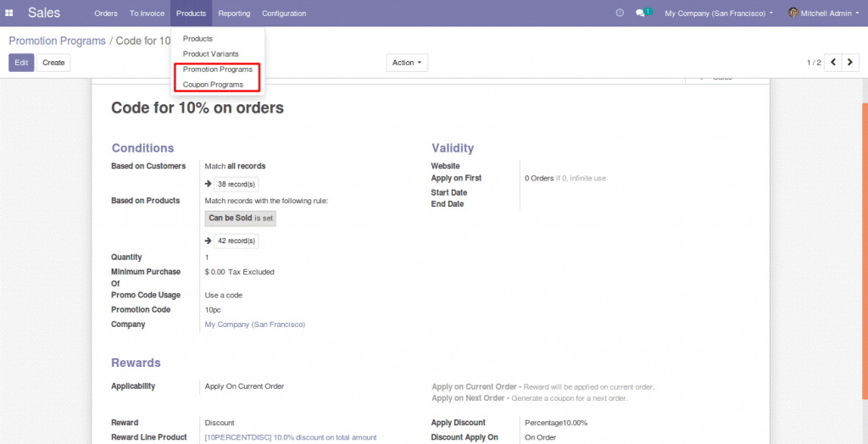Open the Action dropdown
Image resolution: width=868 pixels, height=444 pixels.
coord(407,63)
